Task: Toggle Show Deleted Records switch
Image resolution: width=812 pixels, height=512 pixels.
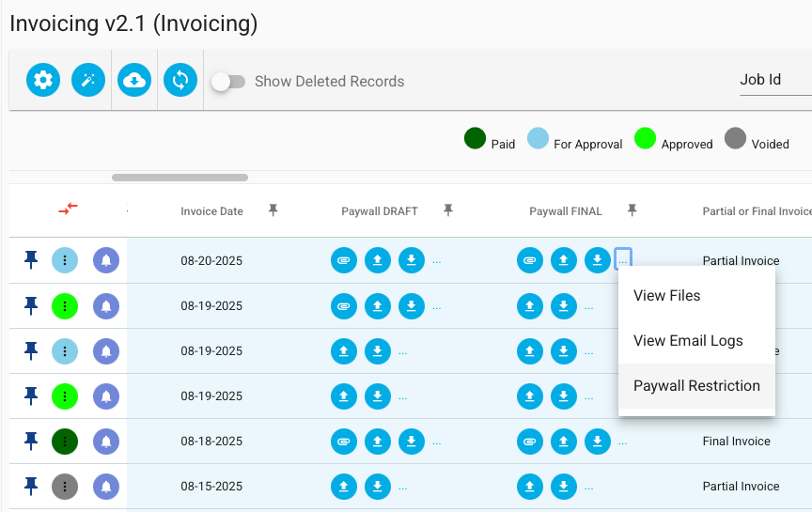Action: (228, 82)
